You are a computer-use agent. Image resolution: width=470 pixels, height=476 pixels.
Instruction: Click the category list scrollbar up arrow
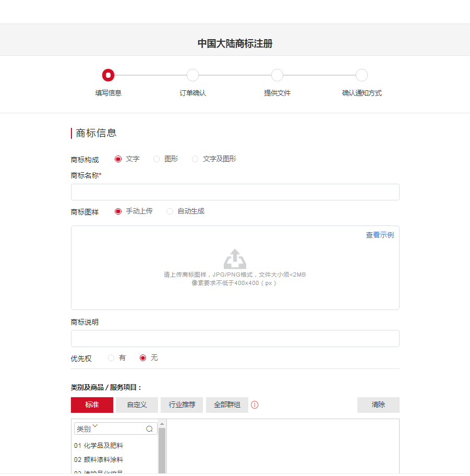tap(162, 424)
